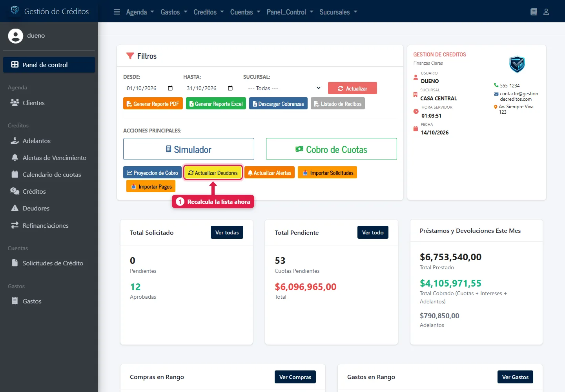This screenshot has width=565, height=392.
Task: Click Generar Reporte PDF button
Action: (153, 103)
